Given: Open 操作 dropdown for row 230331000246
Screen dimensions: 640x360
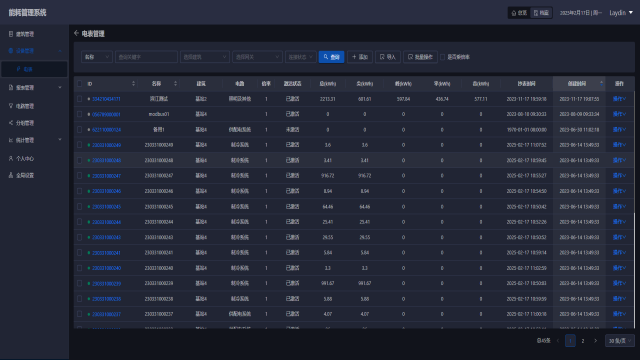Looking at the screenshot, I should coord(619,191).
